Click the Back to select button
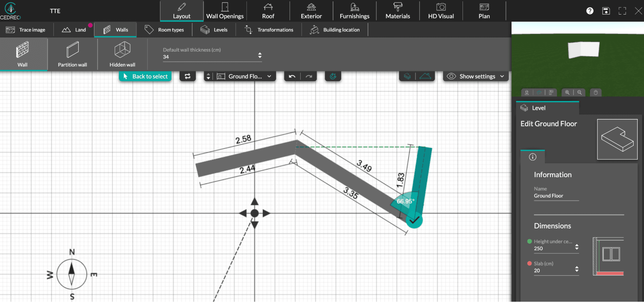The height and width of the screenshot is (302, 644). click(145, 76)
